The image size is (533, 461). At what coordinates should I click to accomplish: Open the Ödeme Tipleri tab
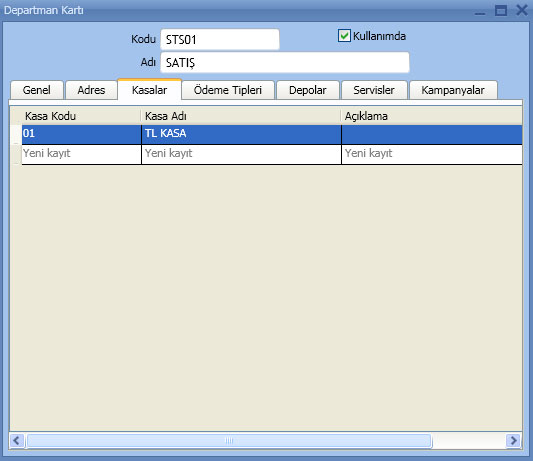tap(228, 90)
